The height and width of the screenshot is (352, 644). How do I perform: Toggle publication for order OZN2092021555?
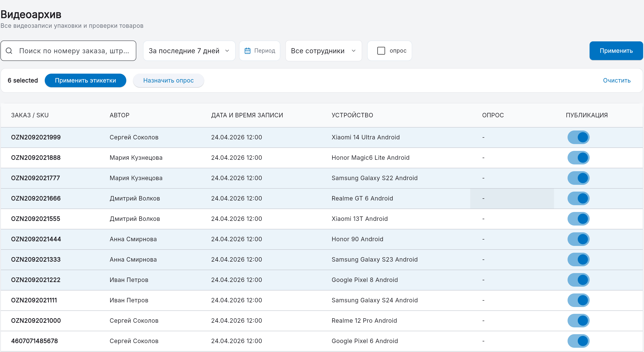pos(578,219)
